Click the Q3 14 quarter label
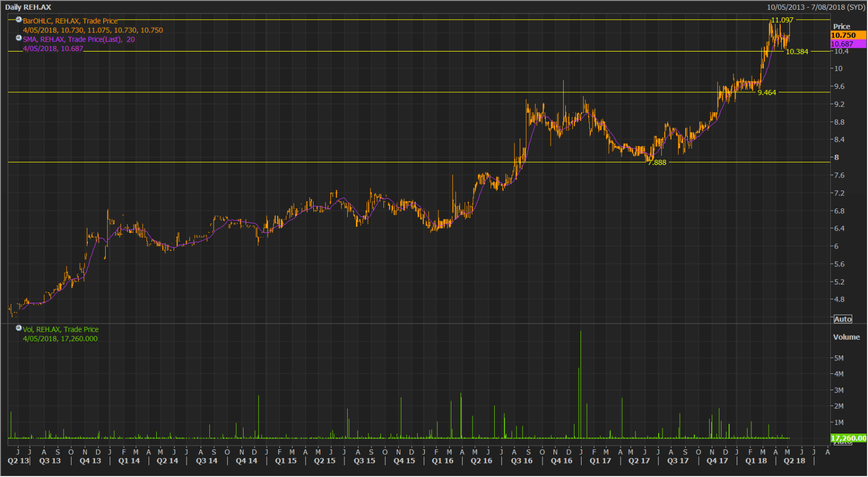This screenshot has width=868, height=477. [x=207, y=461]
